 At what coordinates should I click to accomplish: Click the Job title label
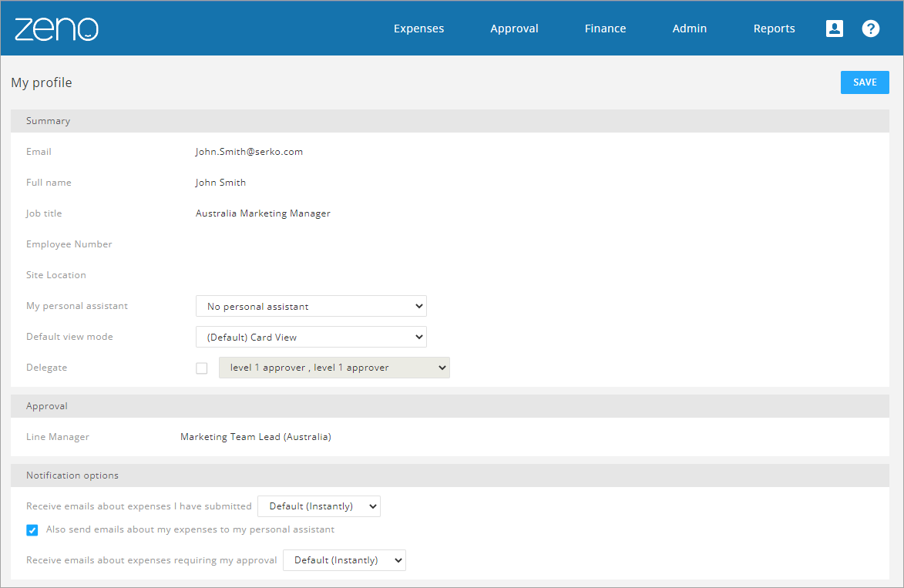(44, 213)
